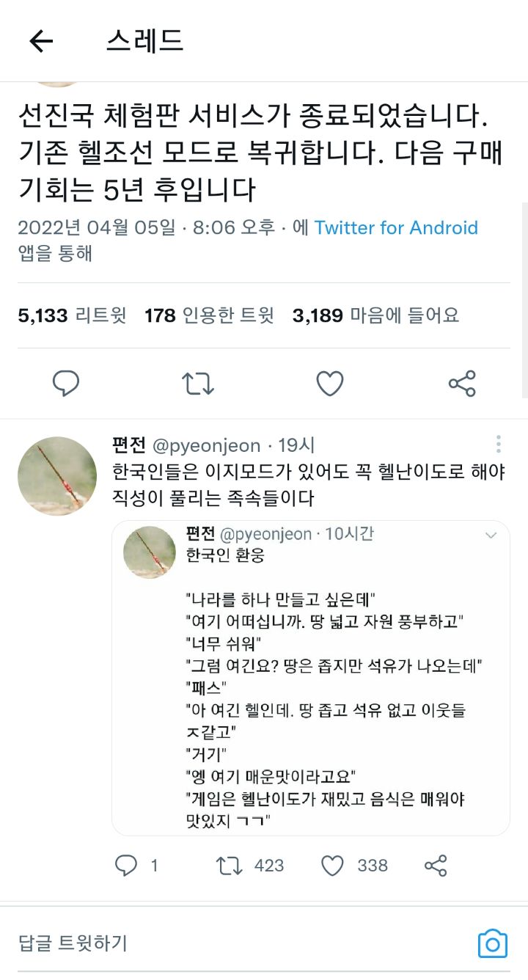
Task: Open the Twitter for Android link
Action: tap(396, 228)
